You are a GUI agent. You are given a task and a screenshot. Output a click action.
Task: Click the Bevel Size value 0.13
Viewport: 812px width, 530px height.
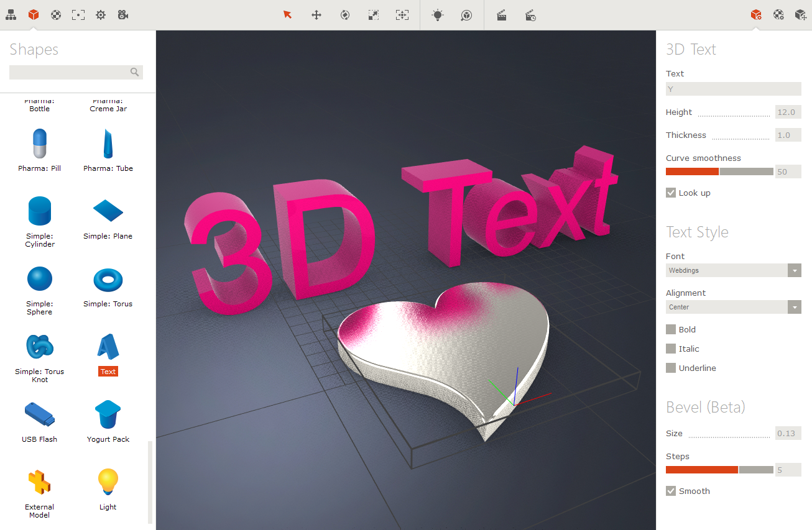pyautogui.click(x=788, y=433)
